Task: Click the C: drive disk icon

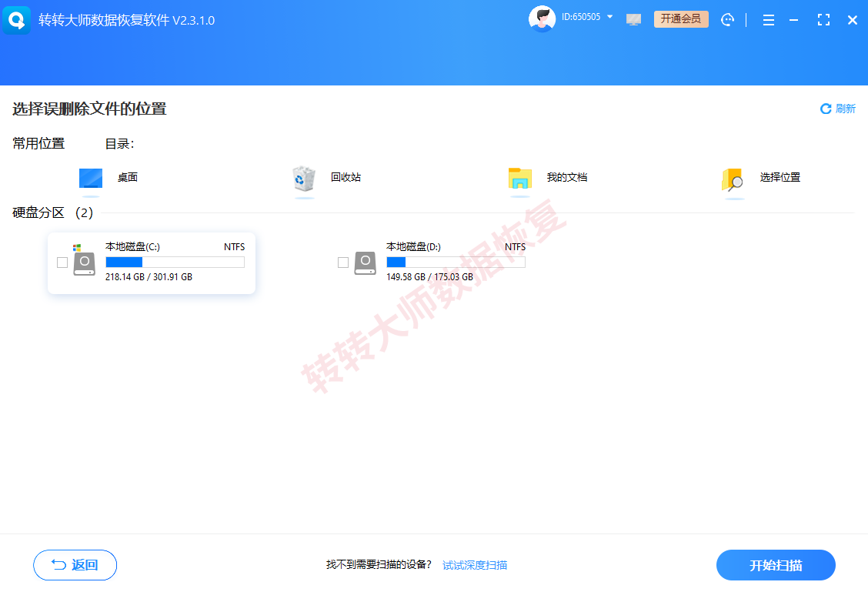Action: coord(84,263)
